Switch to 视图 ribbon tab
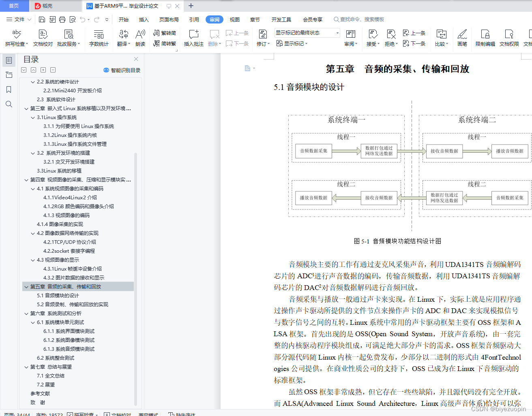 click(235, 19)
